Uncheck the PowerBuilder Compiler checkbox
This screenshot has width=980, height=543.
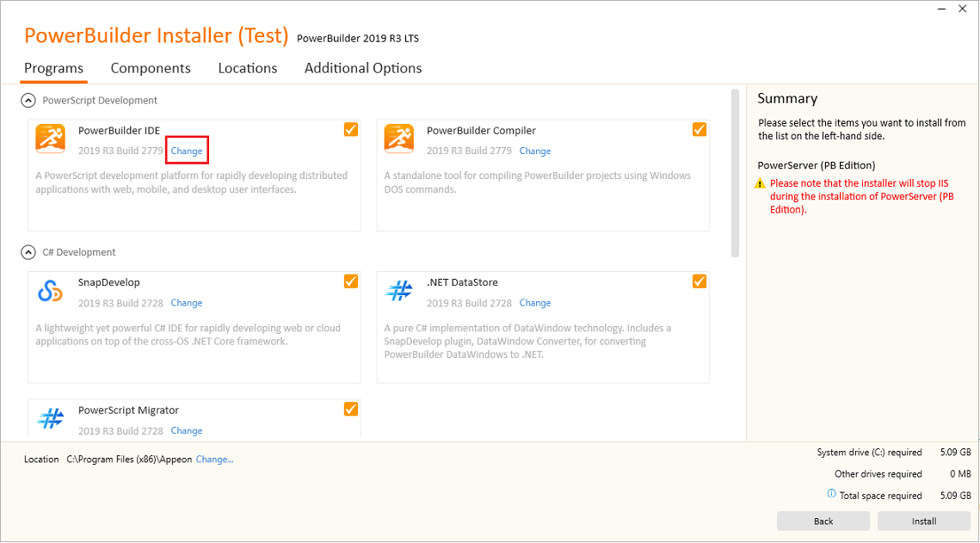tap(700, 130)
